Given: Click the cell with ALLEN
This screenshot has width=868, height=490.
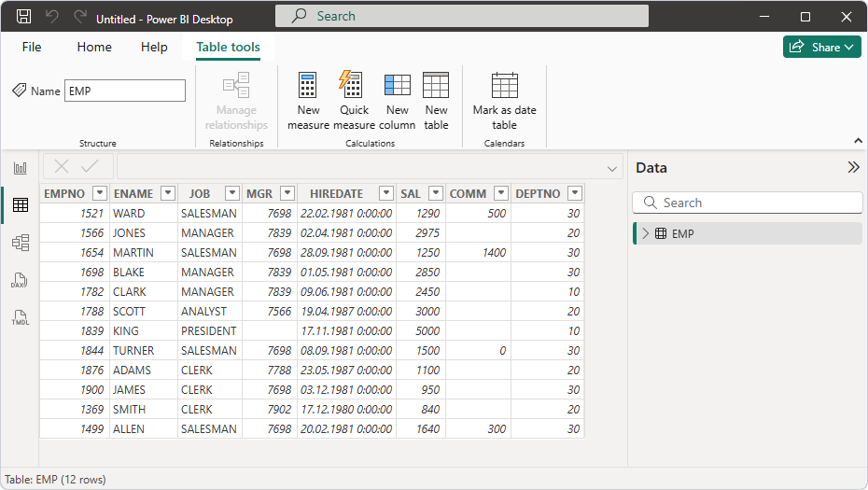Looking at the screenshot, I should (144, 429).
